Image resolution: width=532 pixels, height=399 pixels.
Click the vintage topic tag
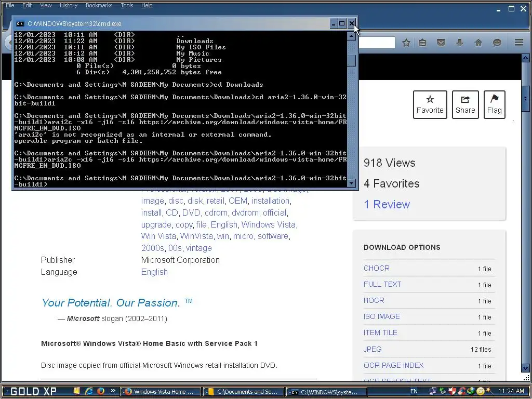[x=199, y=248]
